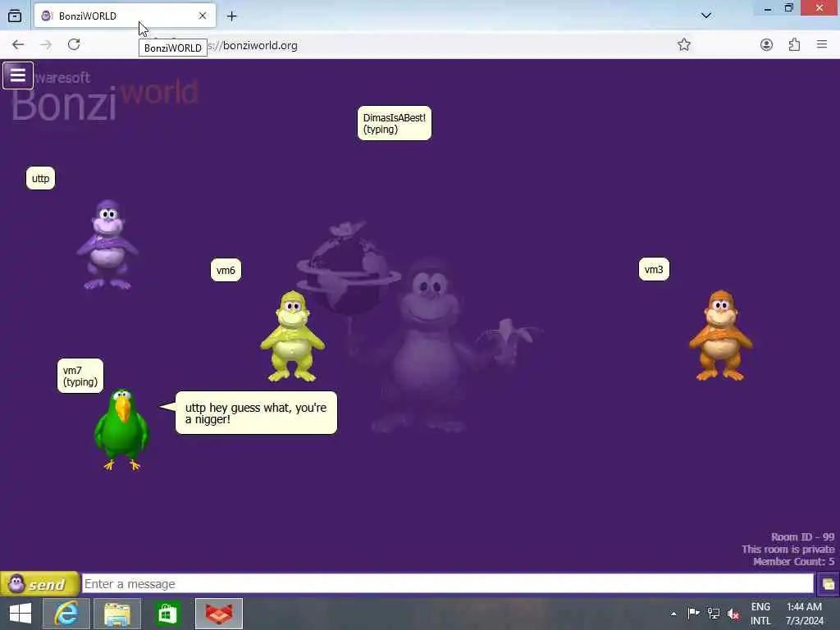The image size is (840, 630).
Task: Open the Action Center flag icon
Action: [x=693, y=614]
